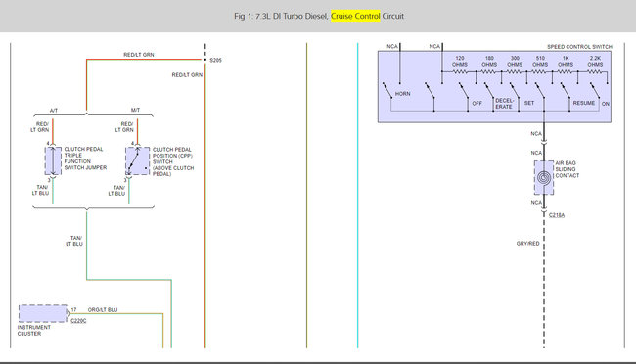Click the 'RED/LT GRN' label above the jumper
Screen dimensions: 636x364
pyautogui.click(x=40, y=127)
